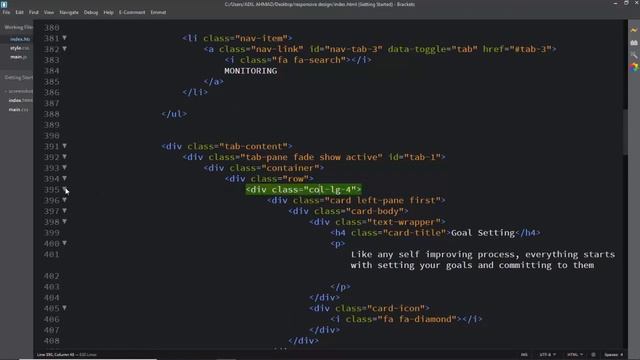The width and height of the screenshot is (640, 360).
Task: Open the Extension Manager brick icon
Action: point(634,42)
